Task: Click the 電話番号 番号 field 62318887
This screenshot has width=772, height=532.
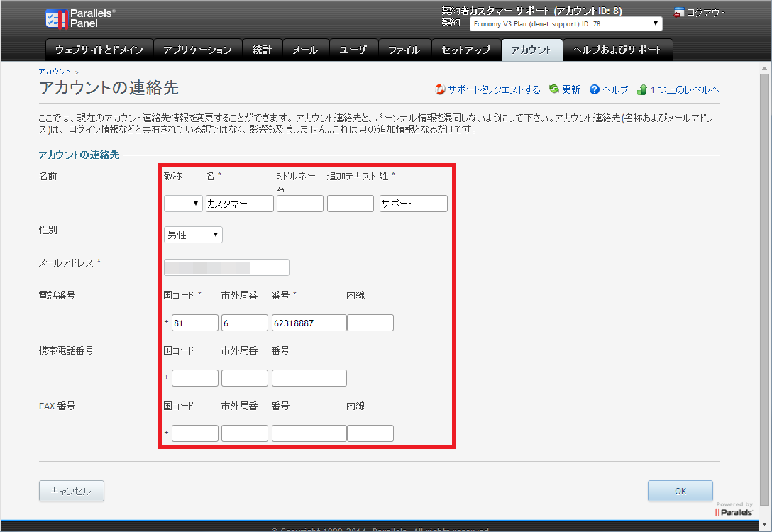Action: 309,323
